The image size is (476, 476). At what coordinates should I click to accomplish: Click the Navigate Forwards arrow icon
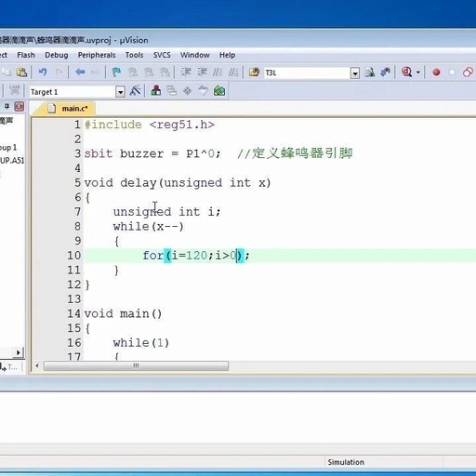tap(96, 73)
